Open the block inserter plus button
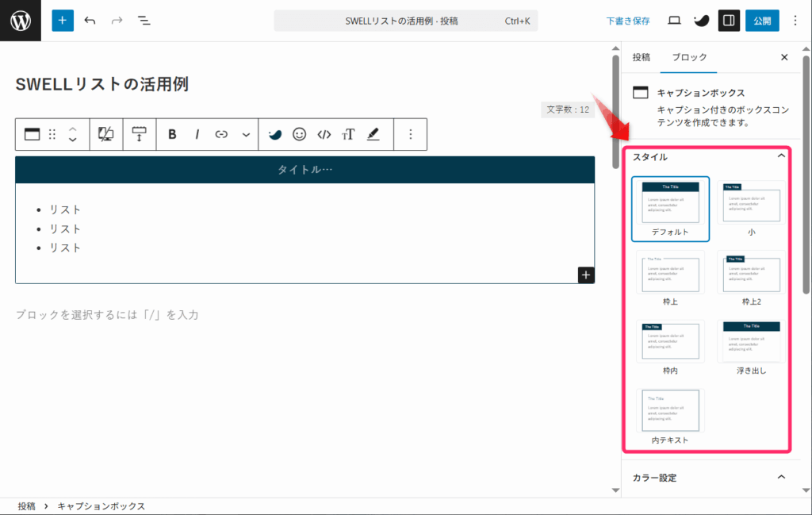The width and height of the screenshot is (812, 515). pyautogui.click(x=62, y=20)
